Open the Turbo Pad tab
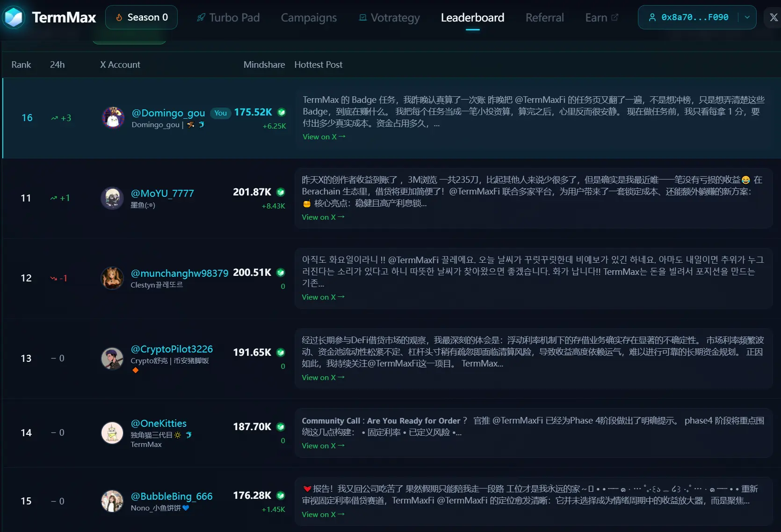Image resolution: width=781 pixels, height=532 pixels. click(x=228, y=18)
